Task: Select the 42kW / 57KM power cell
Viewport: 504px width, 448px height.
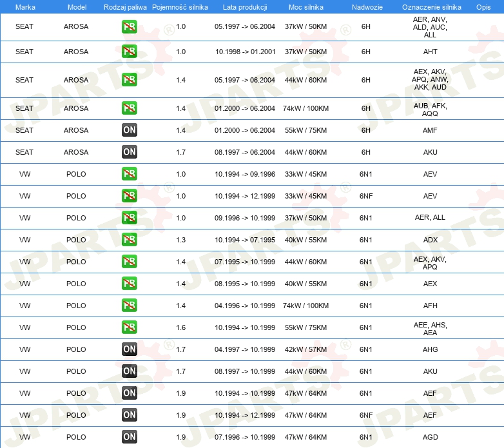Action: (305, 349)
